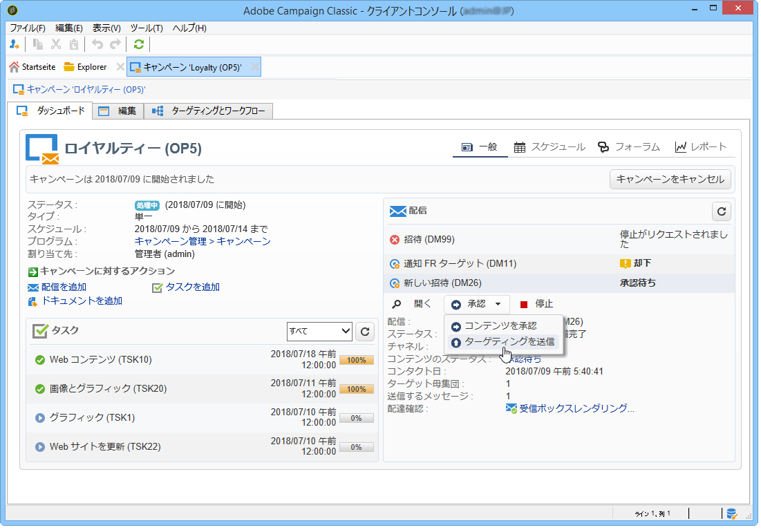The width and height of the screenshot is (761, 532).
Task: Click the redo arrow icon
Action: point(115,45)
